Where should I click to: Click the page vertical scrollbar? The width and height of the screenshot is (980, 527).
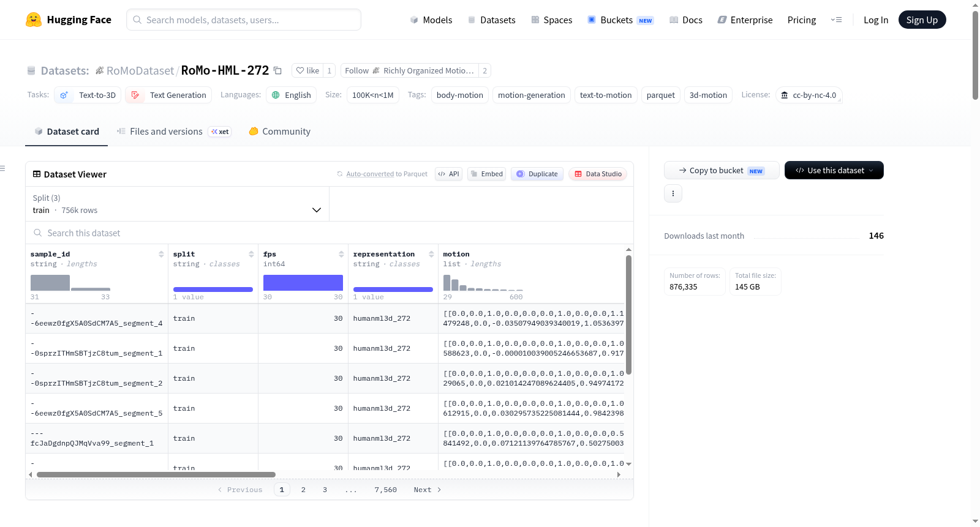coord(975,54)
